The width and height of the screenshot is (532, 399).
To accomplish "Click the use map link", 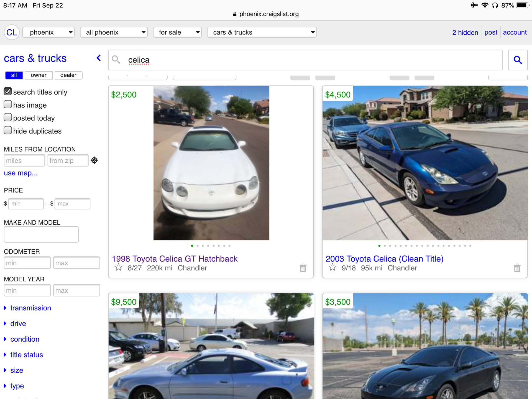I will click(x=21, y=173).
